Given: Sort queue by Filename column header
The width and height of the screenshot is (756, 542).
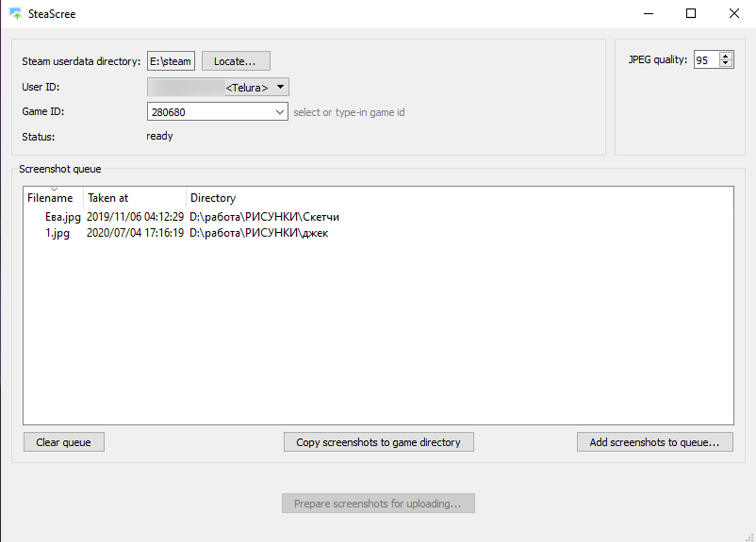Looking at the screenshot, I should (50, 198).
